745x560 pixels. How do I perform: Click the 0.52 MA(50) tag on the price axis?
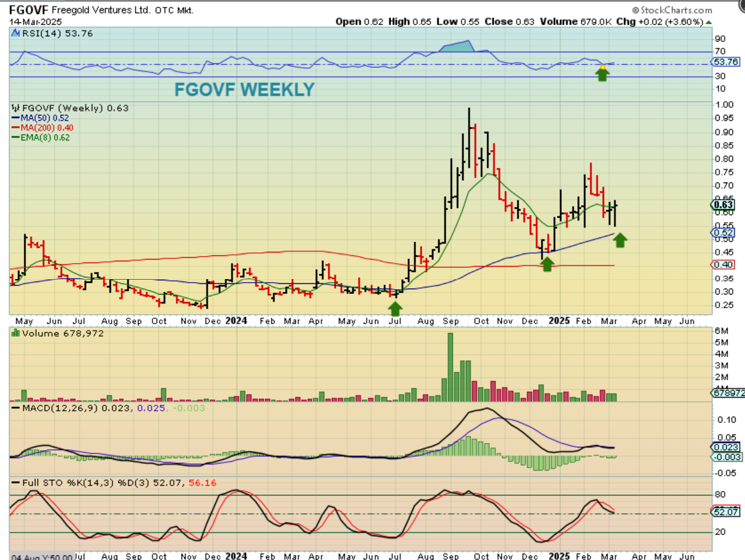(x=723, y=233)
